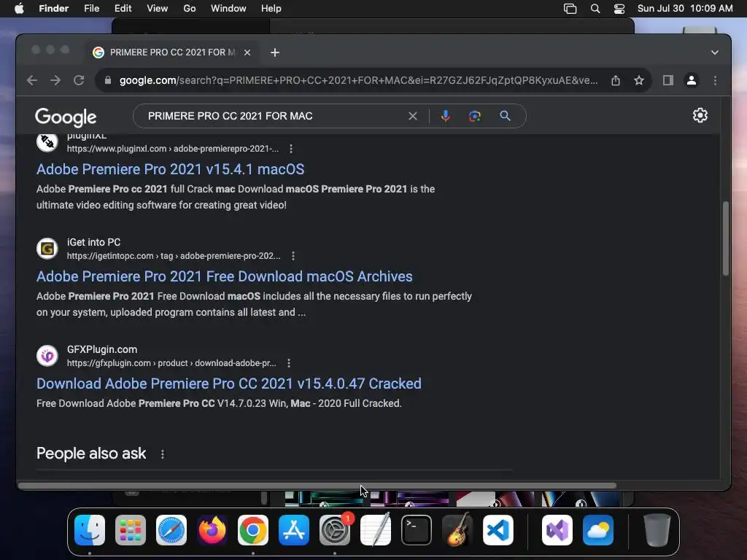
Task: Open Chrome three-dot menu
Action: [715, 80]
